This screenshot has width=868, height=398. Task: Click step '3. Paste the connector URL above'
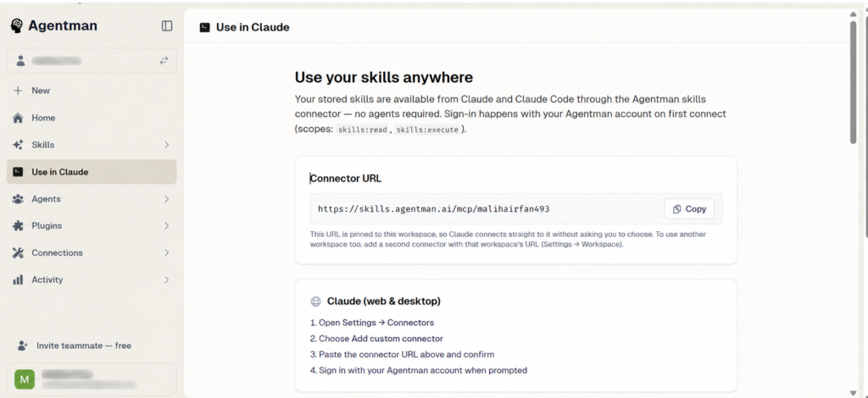coord(402,354)
